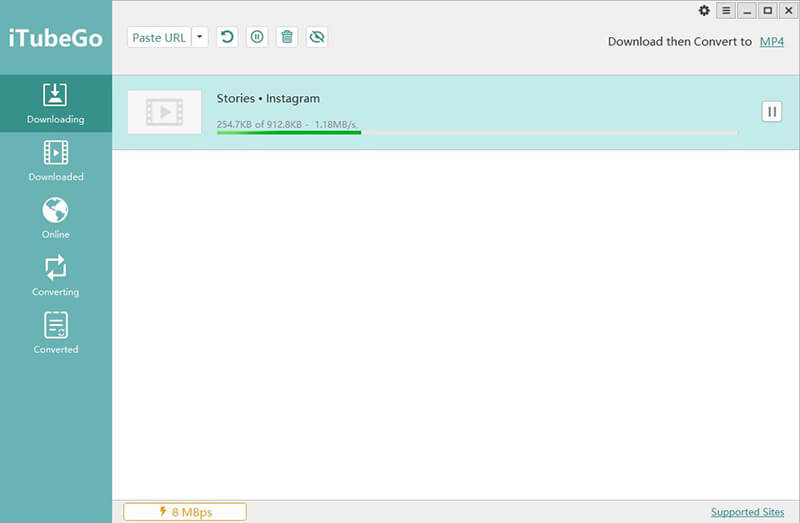This screenshot has width=800, height=523.
Task: Switch to the Downloading tab
Action: (x=56, y=104)
